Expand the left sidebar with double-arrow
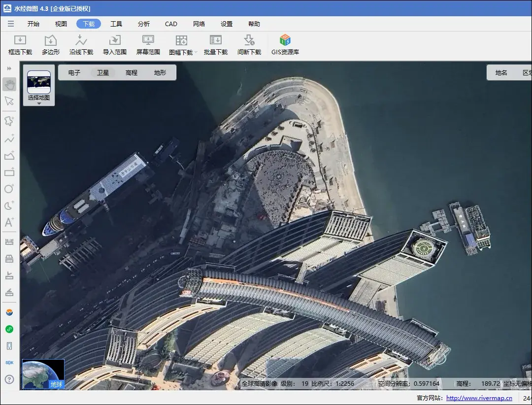532x405 pixels. coord(9,68)
